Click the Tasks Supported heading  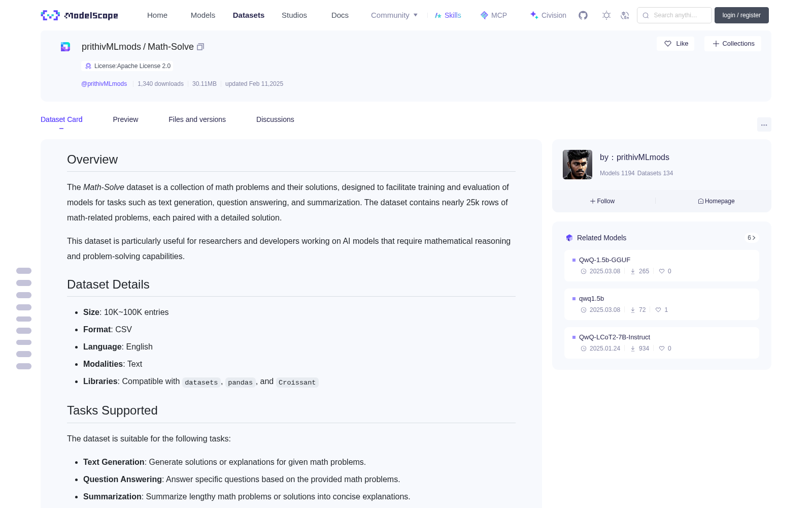(112, 410)
